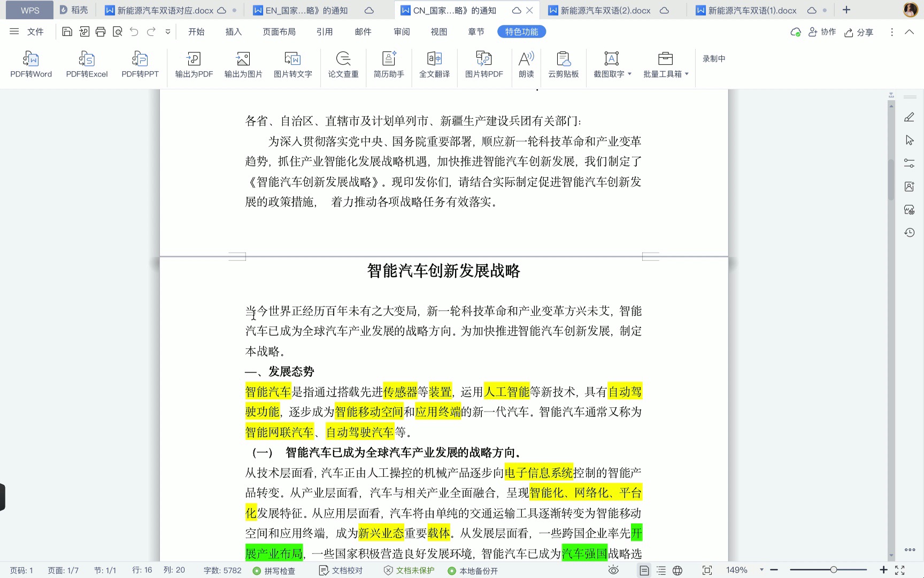This screenshot has height=578, width=924.
Task: Click the save icon in quick toolbar
Action: tap(67, 32)
